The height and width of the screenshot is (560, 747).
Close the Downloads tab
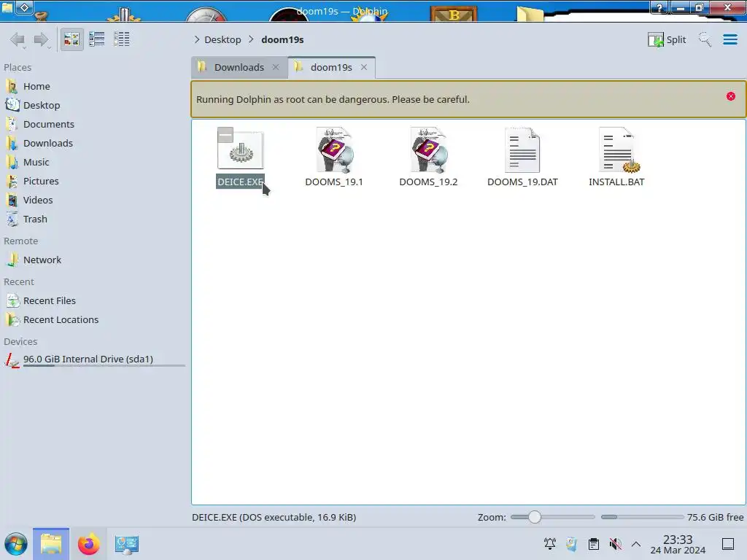click(275, 67)
